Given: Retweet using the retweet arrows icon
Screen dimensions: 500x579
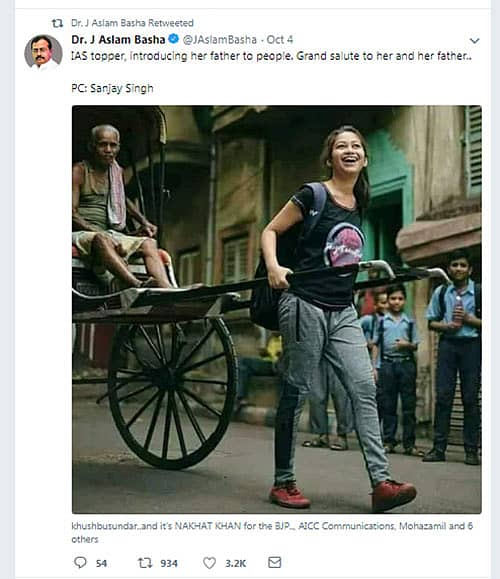Looking at the screenshot, I should pos(145,563).
